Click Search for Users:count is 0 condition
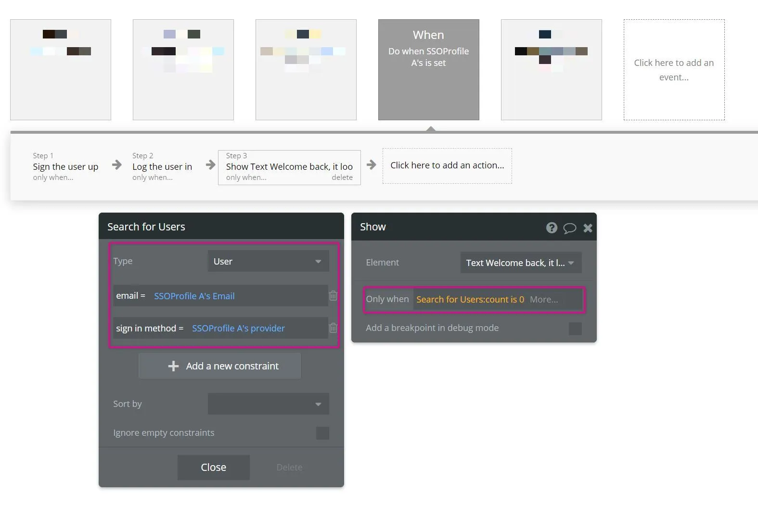 click(x=470, y=299)
